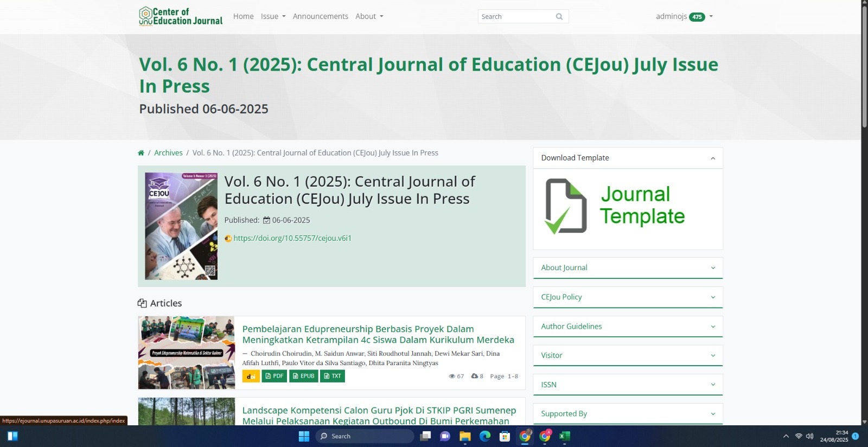Open Task View in taskbar
868x447 pixels.
pos(426,436)
